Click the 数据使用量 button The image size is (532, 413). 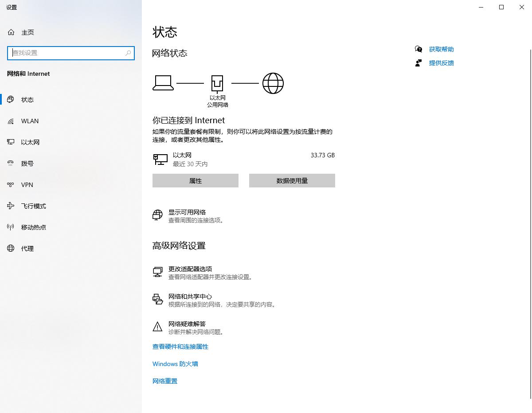coord(292,181)
